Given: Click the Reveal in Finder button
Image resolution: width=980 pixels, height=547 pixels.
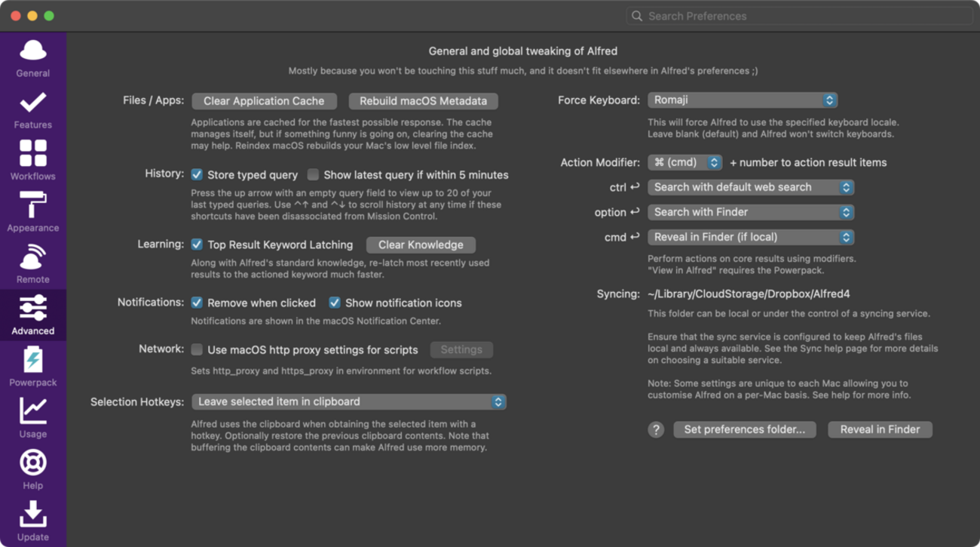Looking at the screenshot, I should (880, 429).
